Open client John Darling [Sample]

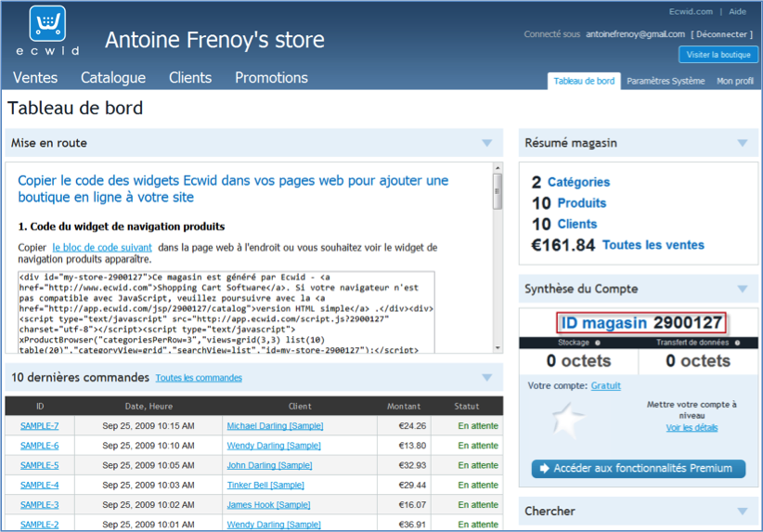(269, 466)
